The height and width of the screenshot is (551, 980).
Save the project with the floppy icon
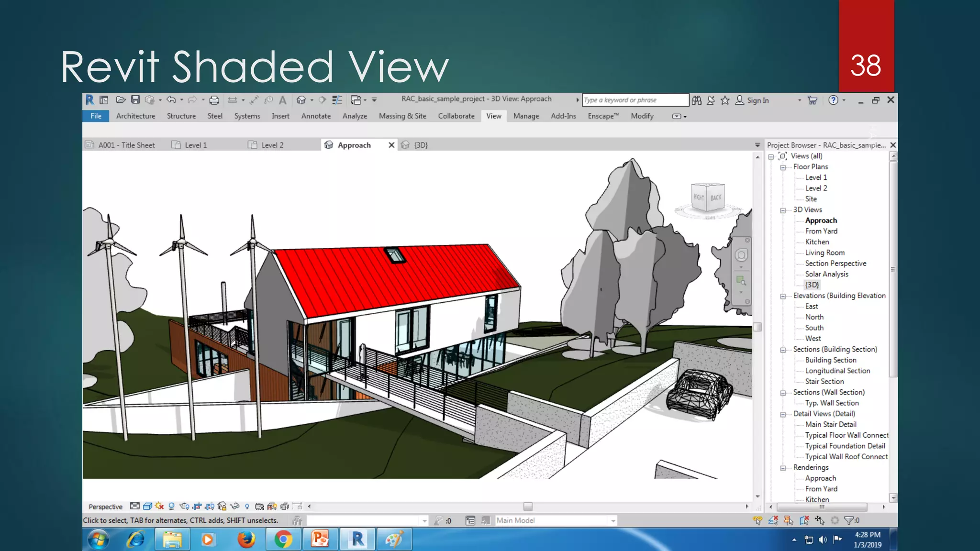[x=135, y=99]
